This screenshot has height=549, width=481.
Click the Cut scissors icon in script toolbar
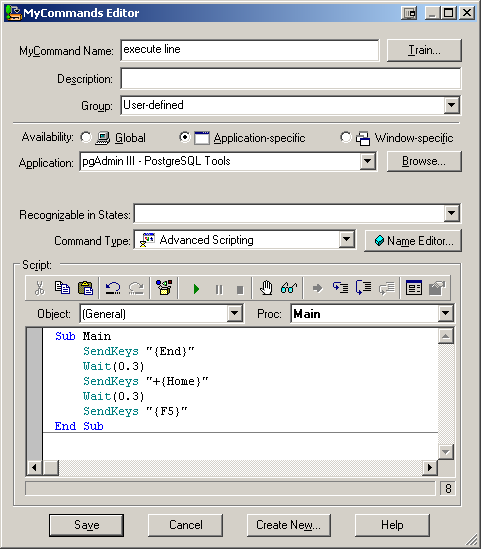coord(40,288)
